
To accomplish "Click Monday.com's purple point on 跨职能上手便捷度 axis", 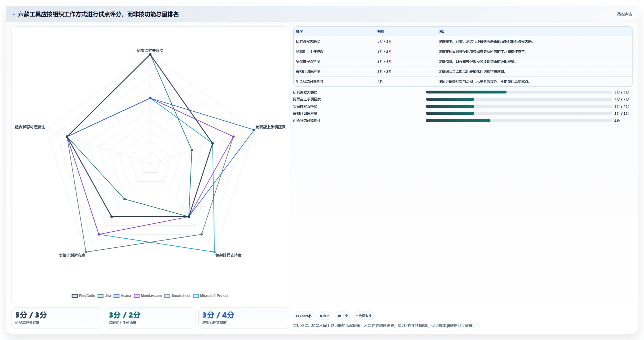I will (233, 137).
